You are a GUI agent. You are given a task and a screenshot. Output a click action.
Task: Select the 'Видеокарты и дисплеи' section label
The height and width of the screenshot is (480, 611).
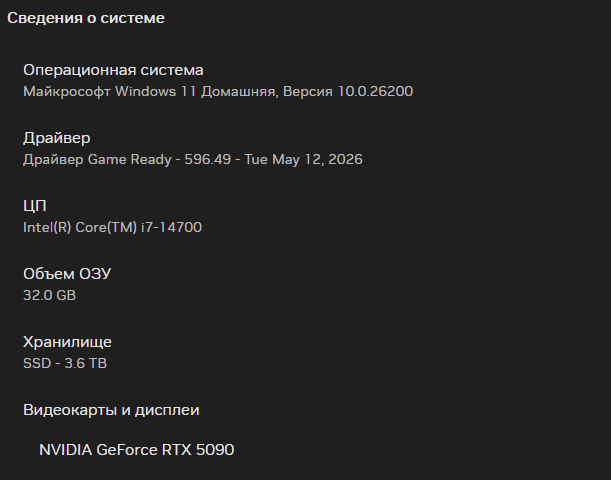pyautogui.click(x=111, y=410)
